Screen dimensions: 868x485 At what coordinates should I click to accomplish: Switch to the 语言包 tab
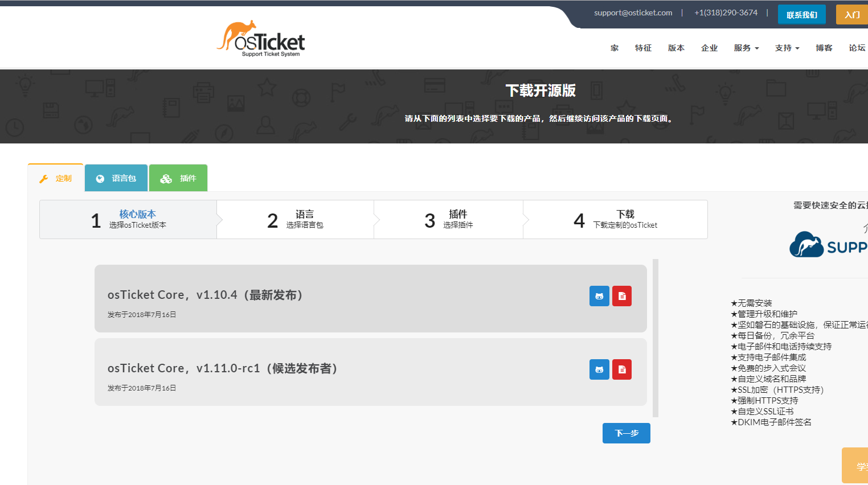116,178
